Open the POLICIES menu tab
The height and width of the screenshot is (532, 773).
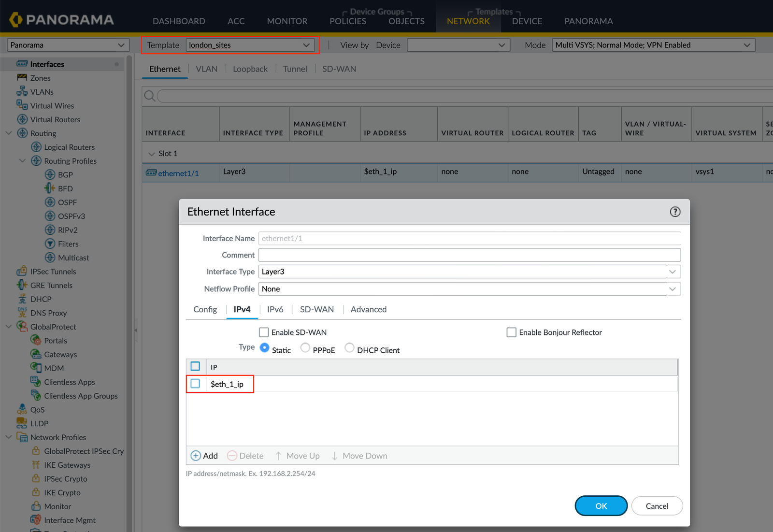pyautogui.click(x=347, y=21)
